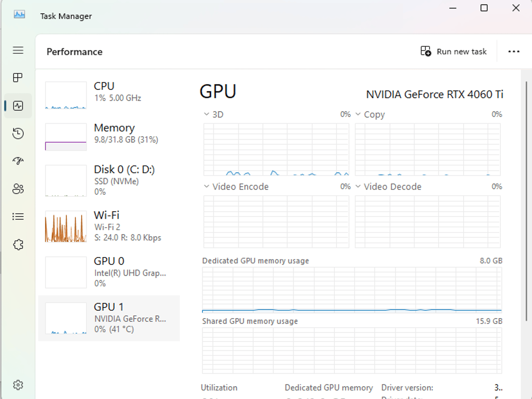Screen dimensions: 532x399
Task: Open the Users page icon
Action: coord(18,189)
